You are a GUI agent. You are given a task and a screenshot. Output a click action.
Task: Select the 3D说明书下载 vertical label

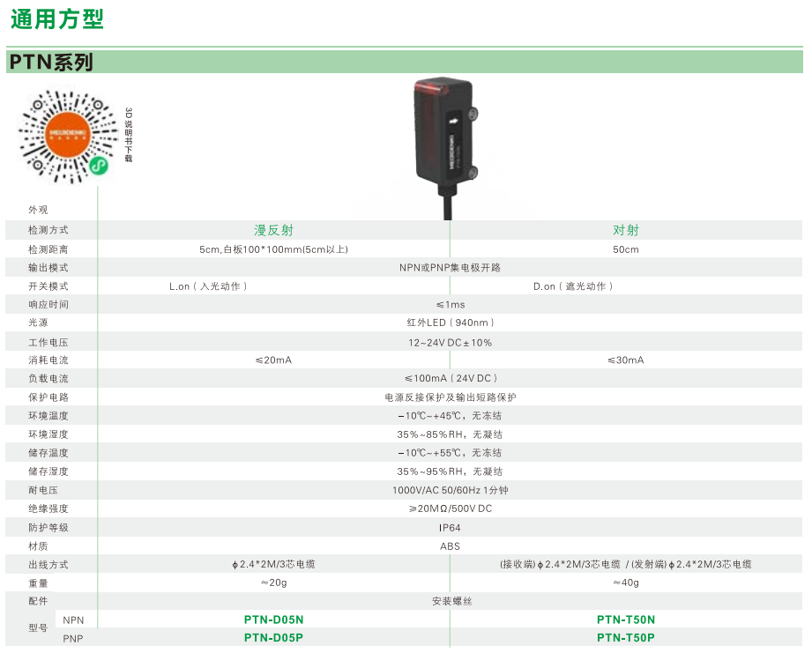coord(128,135)
